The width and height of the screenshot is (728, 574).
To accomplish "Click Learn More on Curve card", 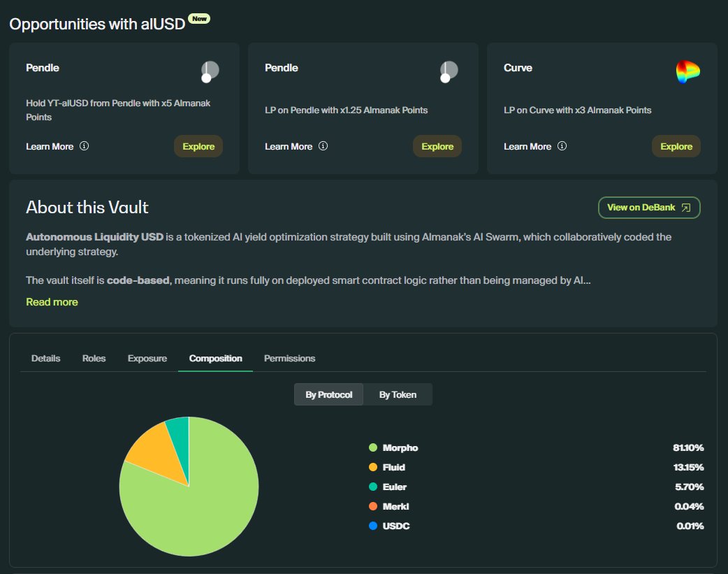I will pos(527,146).
